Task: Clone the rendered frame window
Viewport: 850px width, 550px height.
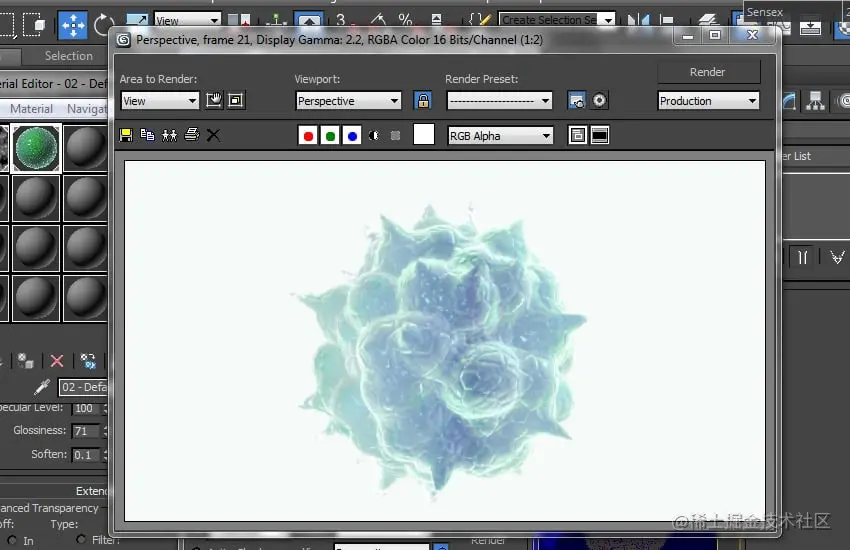Action: click(169, 135)
